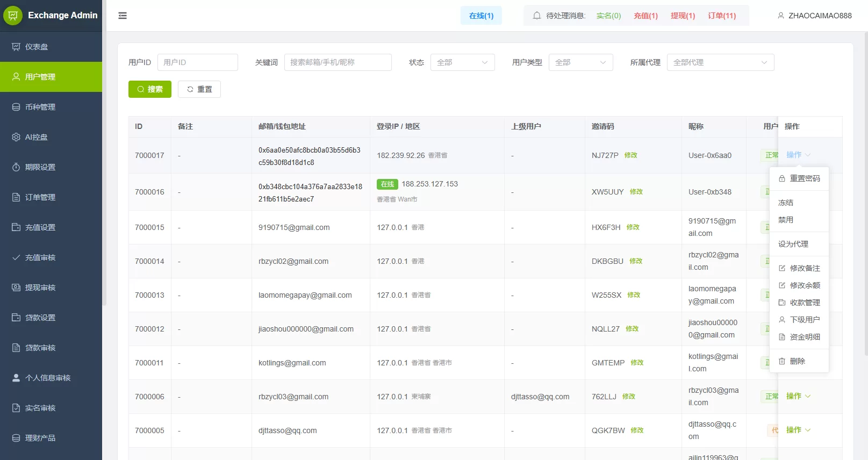This screenshot has width=868, height=460.
Task: Open 币种管理 in the sidebar
Action: coord(40,107)
